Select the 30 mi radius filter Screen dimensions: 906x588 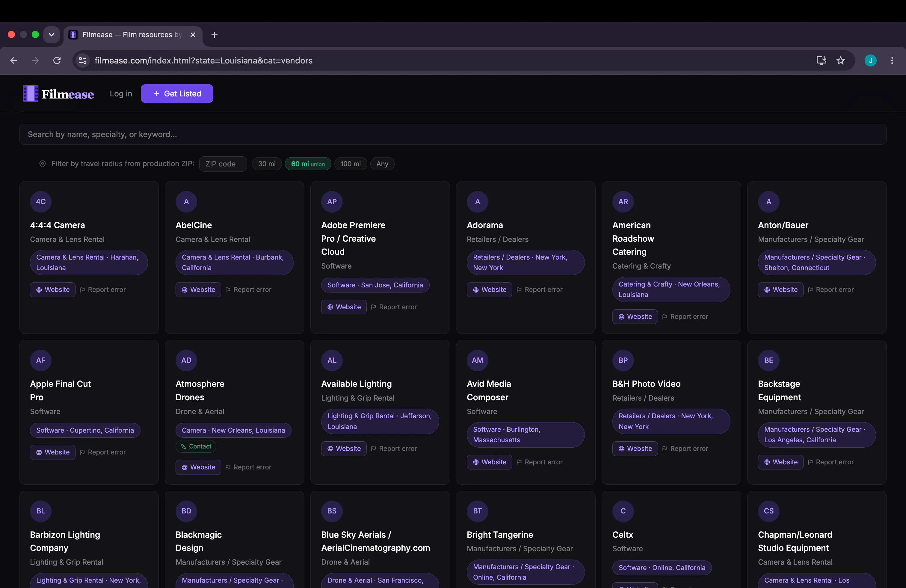pyautogui.click(x=267, y=164)
